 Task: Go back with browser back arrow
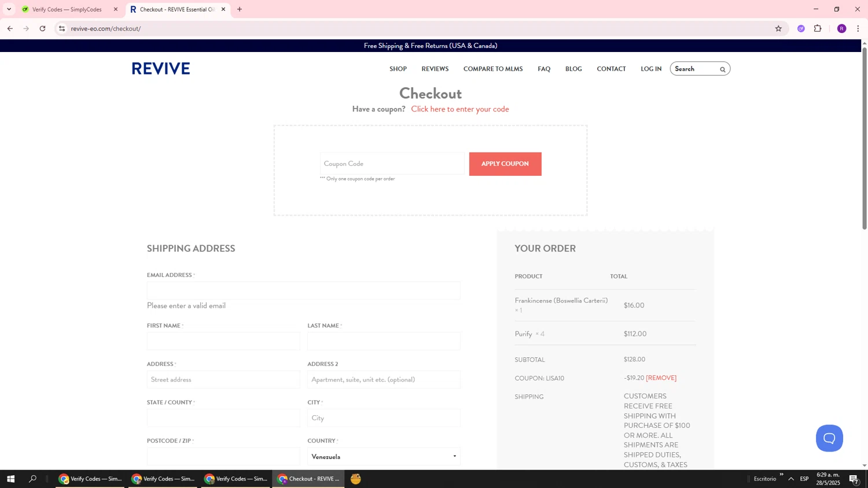coord(10,28)
